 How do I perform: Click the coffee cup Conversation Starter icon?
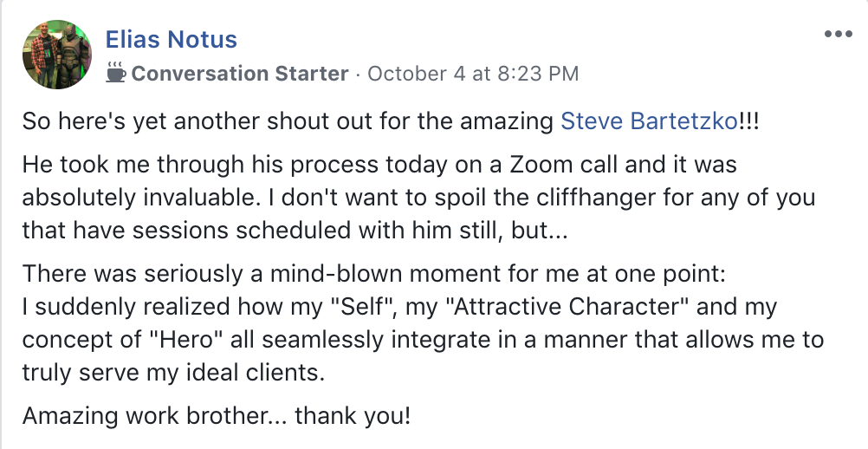tap(115, 74)
